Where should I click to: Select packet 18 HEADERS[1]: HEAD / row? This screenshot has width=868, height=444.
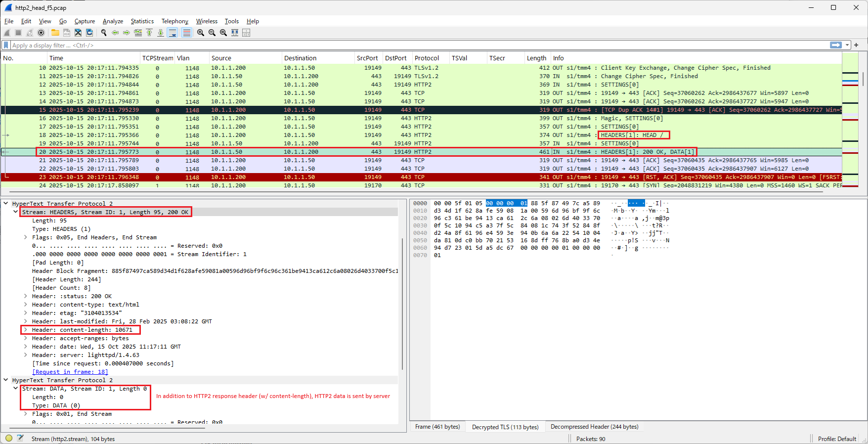(x=421, y=135)
